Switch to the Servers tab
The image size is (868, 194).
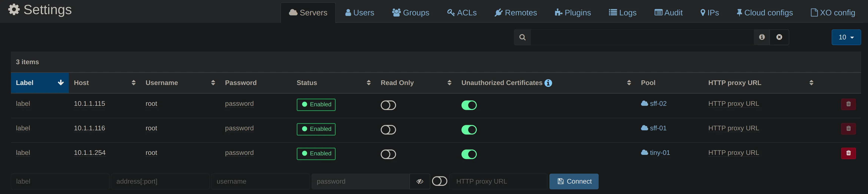click(308, 13)
